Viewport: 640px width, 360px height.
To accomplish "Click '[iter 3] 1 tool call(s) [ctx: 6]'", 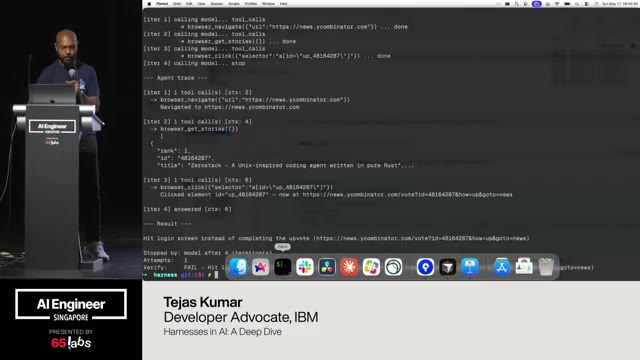I will point(198,180).
